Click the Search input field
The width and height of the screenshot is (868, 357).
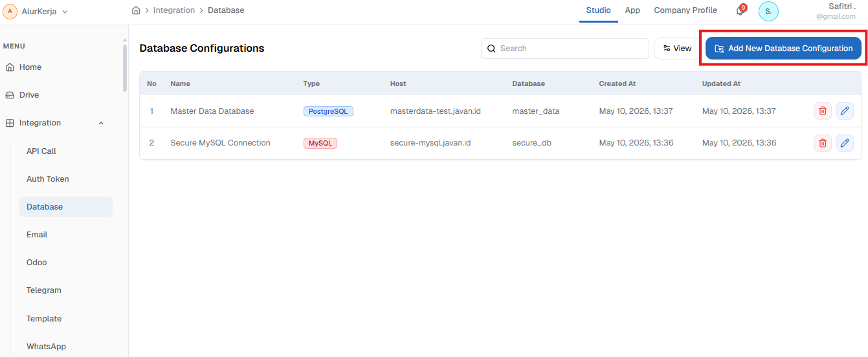click(564, 49)
